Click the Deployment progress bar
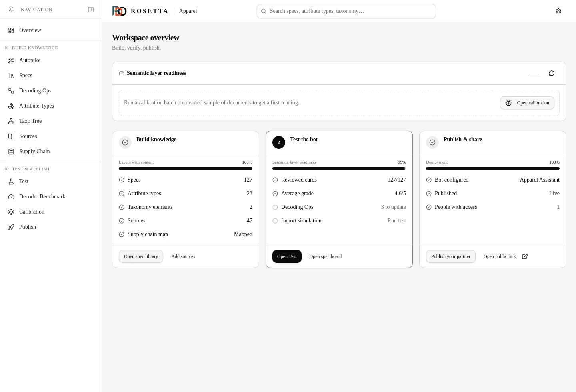The image size is (576, 392). point(493,168)
